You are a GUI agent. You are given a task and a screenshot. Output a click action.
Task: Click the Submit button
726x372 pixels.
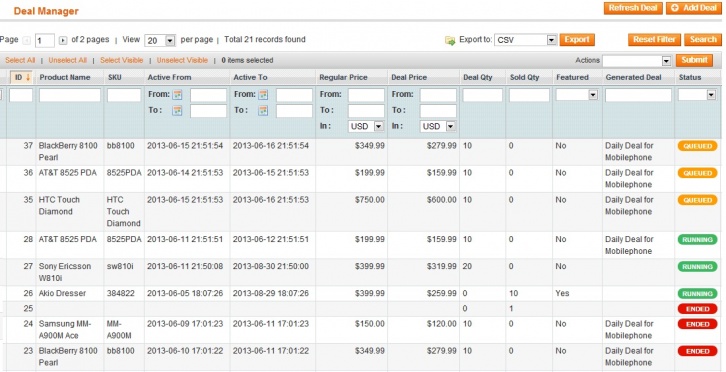[694, 60]
